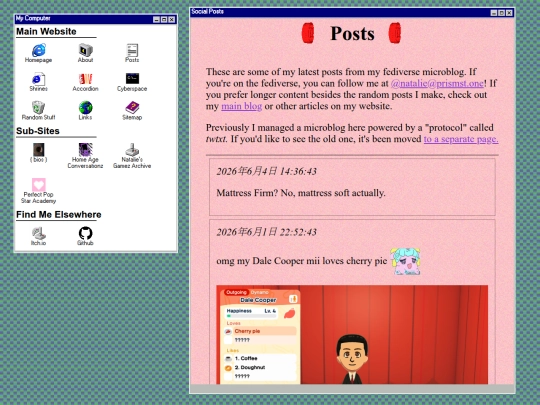Open the ( bios ) sub-site icon
The width and height of the screenshot is (540, 405).
(39, 153)
